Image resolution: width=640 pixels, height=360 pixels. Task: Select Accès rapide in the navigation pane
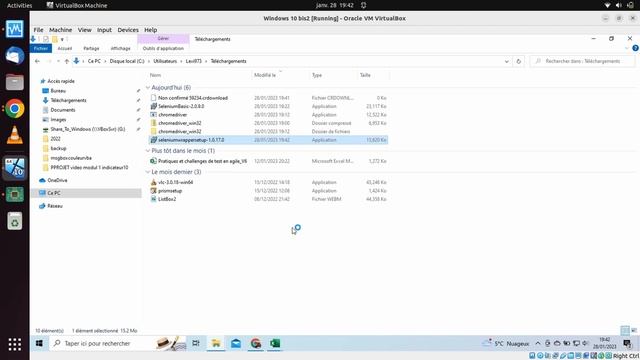pos(61,81)
